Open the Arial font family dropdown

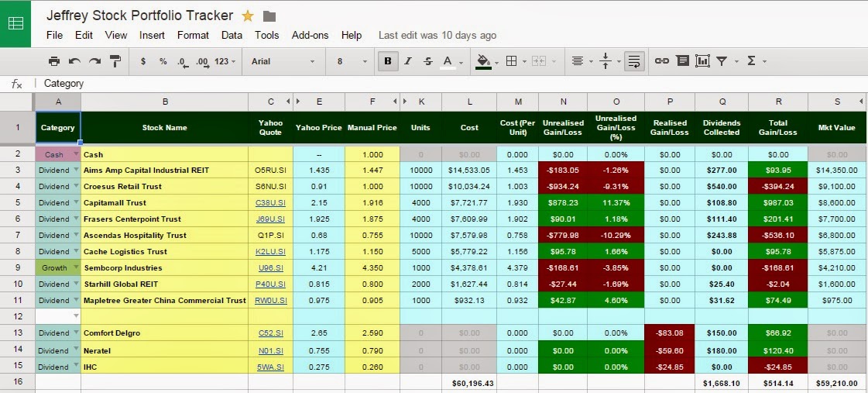283,61
